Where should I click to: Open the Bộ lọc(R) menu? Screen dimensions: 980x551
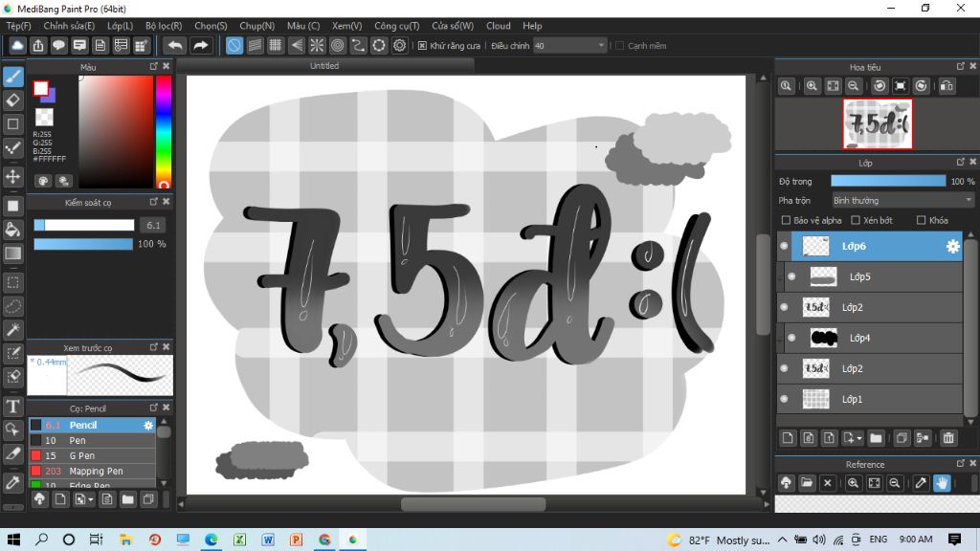click(164, 26)
